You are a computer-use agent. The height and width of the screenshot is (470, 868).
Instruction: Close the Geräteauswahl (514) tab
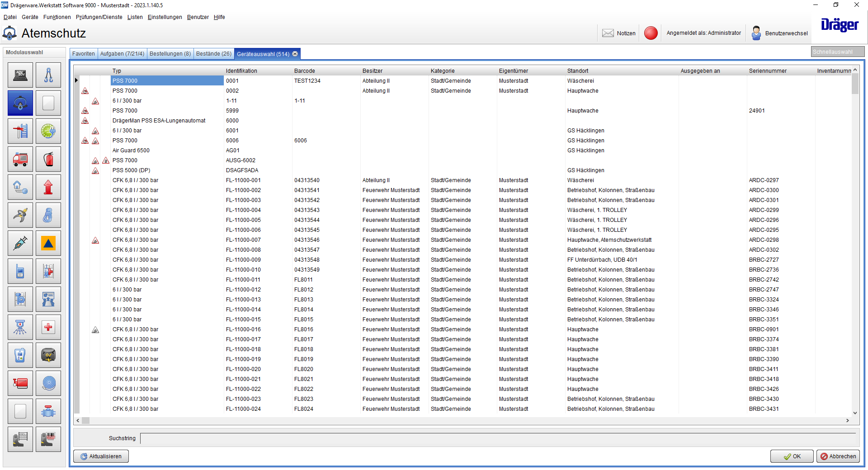tap(295, 54)
